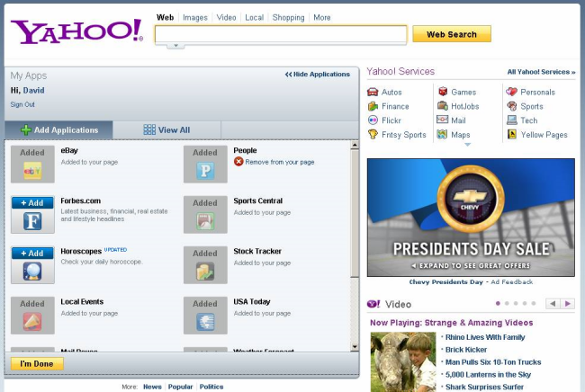The height and width of the screenshot is (392, 585).
Task: Click the eBay app icon
Action: point(32,171)
